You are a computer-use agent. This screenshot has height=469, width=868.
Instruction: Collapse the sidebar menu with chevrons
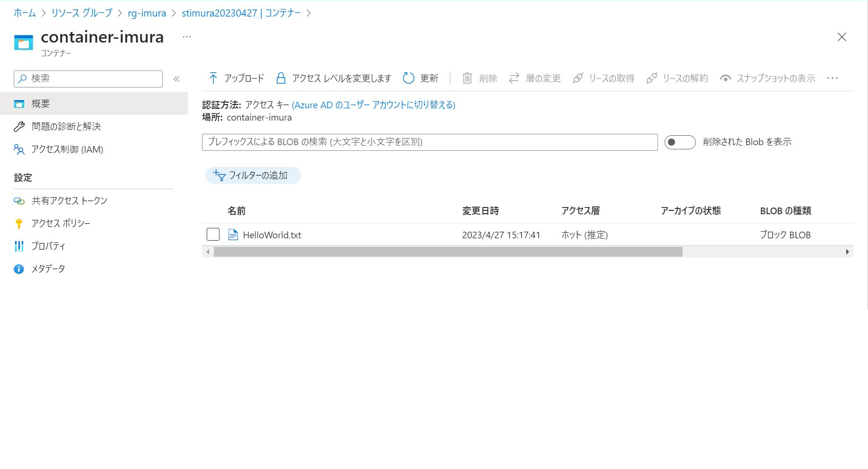(x=176, y=79)
